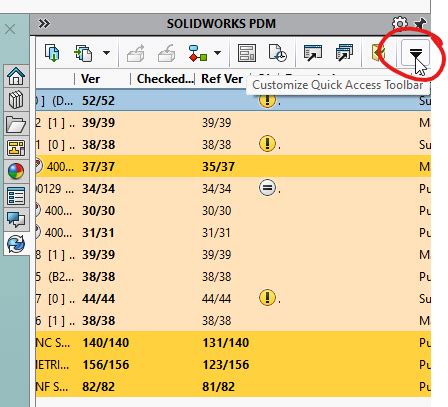Collapse the pane with double chevron
Image resolution: width=448 pixels, height=407 pixels.
coord(44,24)
